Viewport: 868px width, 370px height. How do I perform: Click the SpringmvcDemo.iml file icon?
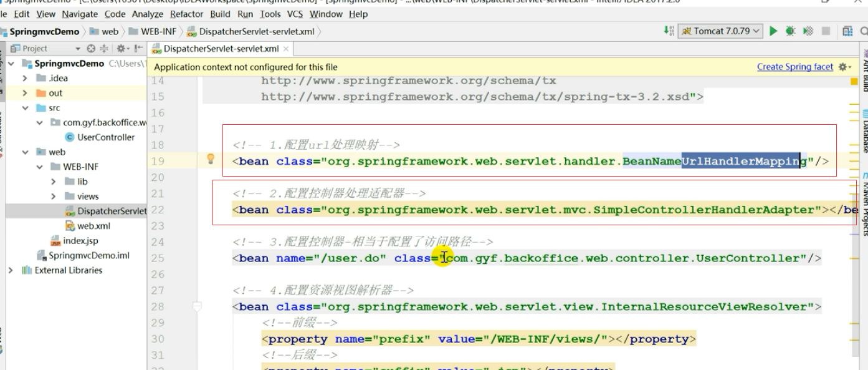42,255
